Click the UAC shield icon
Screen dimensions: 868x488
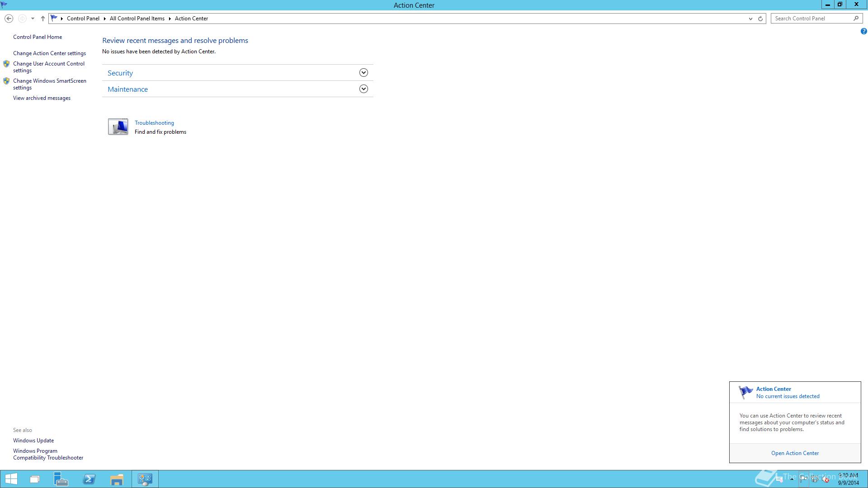coord(6,64)
